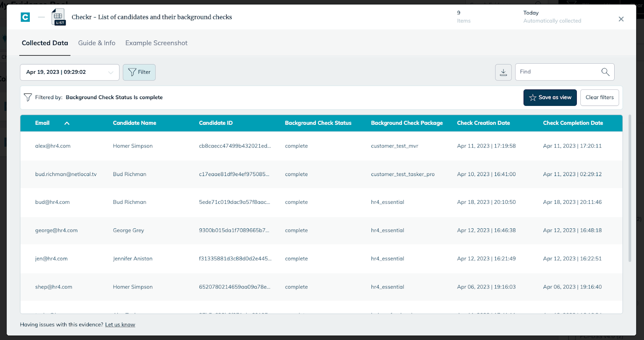Image resolution: width=644 pixels, height=340 pixels.
Task: Open the Example Screenshot tab
Action: click(x=156, y=43)
